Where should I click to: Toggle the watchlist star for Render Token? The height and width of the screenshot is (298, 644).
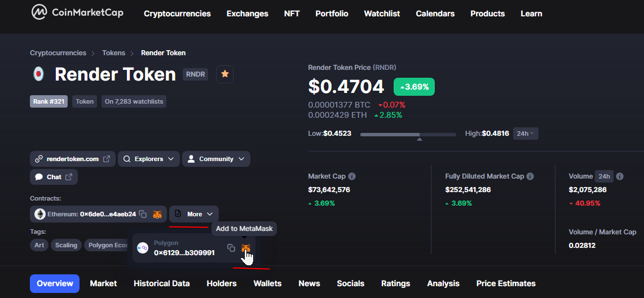(x=224, y=74)
